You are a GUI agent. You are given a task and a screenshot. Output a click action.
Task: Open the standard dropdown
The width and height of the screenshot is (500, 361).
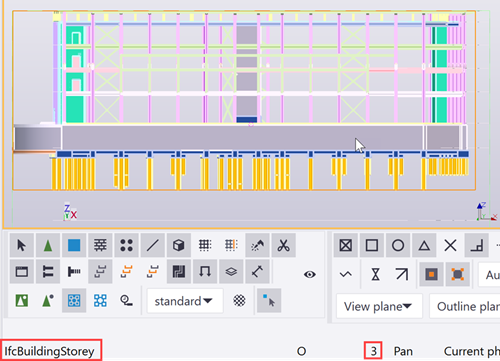(x=185, y=301)
